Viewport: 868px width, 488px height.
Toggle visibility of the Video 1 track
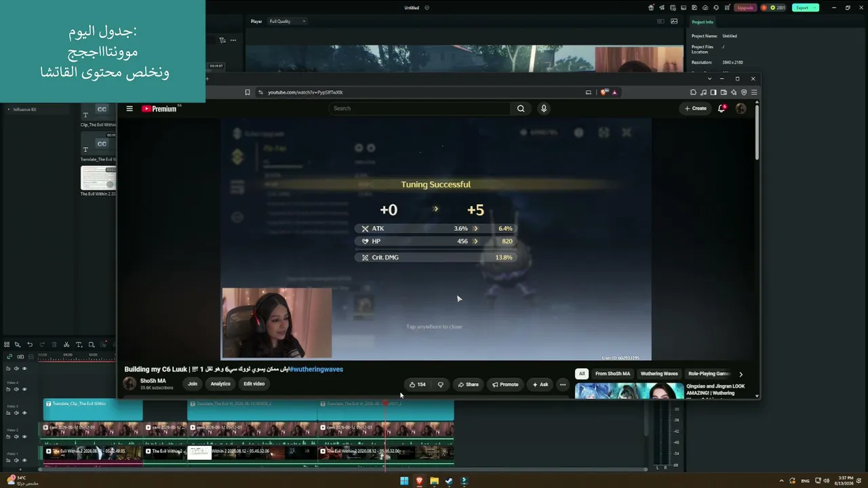point(24,460)
